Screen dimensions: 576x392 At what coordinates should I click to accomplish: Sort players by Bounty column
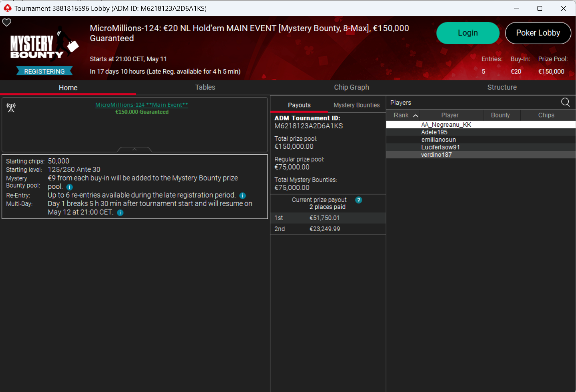pyautogui.click(x=500, y=115)
